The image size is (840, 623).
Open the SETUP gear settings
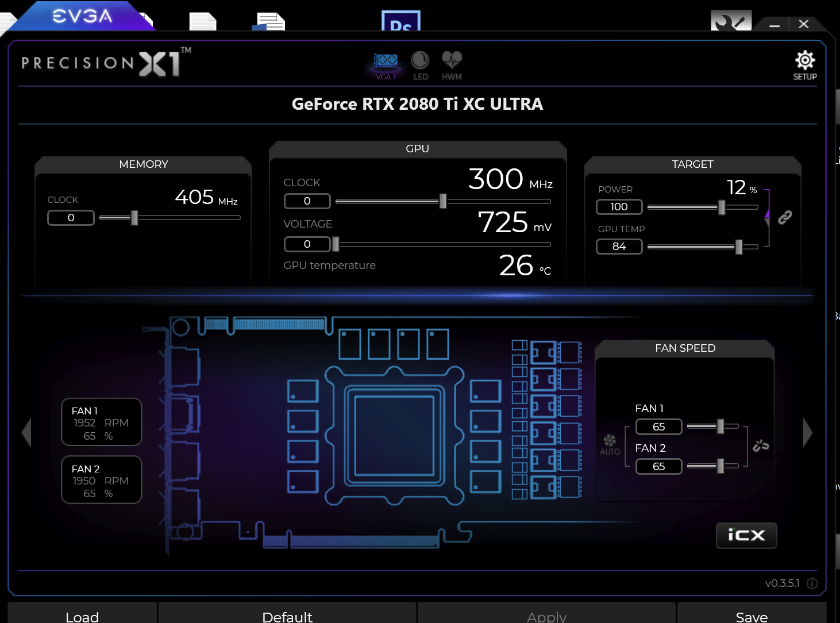click(x=805, y=65)
